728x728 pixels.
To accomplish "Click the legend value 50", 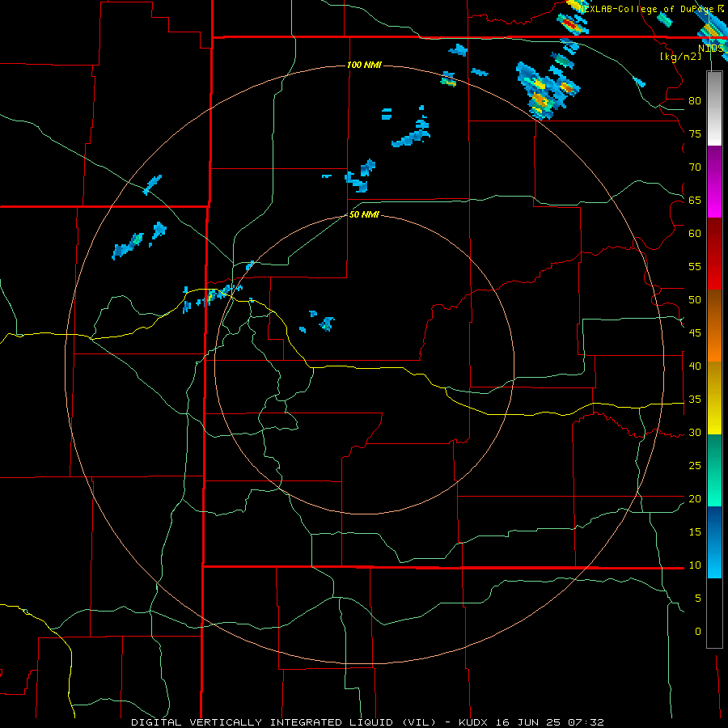I will point(695,300).
